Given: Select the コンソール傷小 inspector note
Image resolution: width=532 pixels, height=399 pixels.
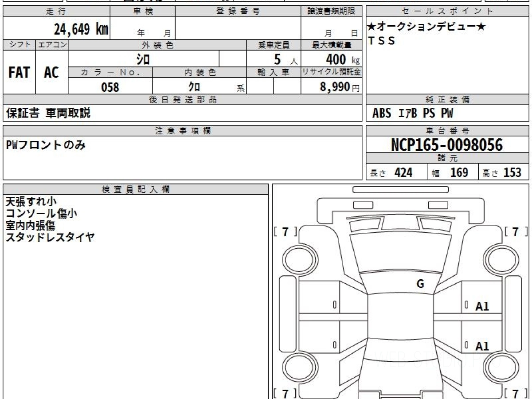Looking at the screenshot, I should pos(41,213).
